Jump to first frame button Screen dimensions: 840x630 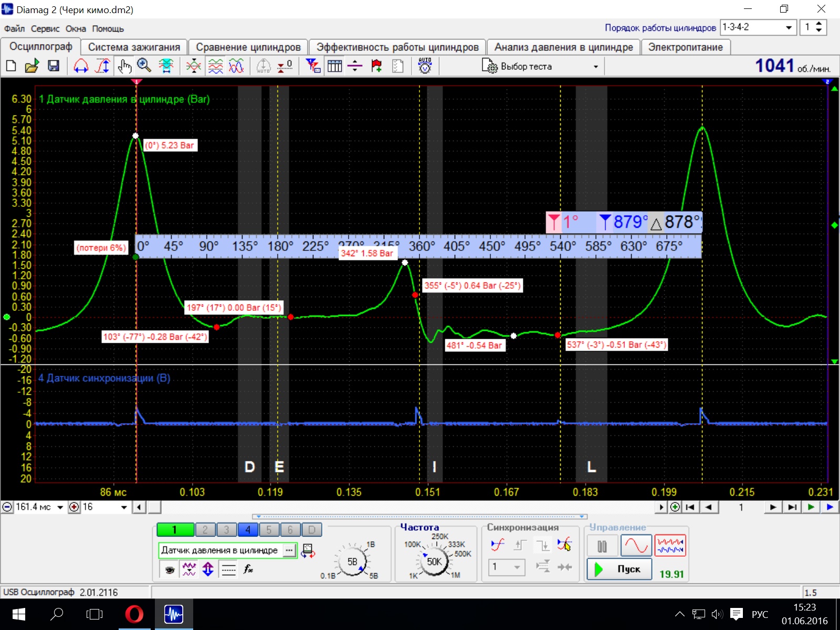690,507
